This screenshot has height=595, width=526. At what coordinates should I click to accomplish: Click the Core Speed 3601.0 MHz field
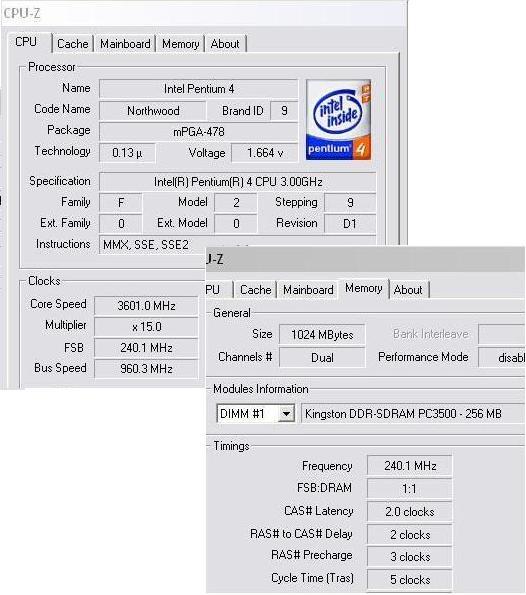point(146,306)
